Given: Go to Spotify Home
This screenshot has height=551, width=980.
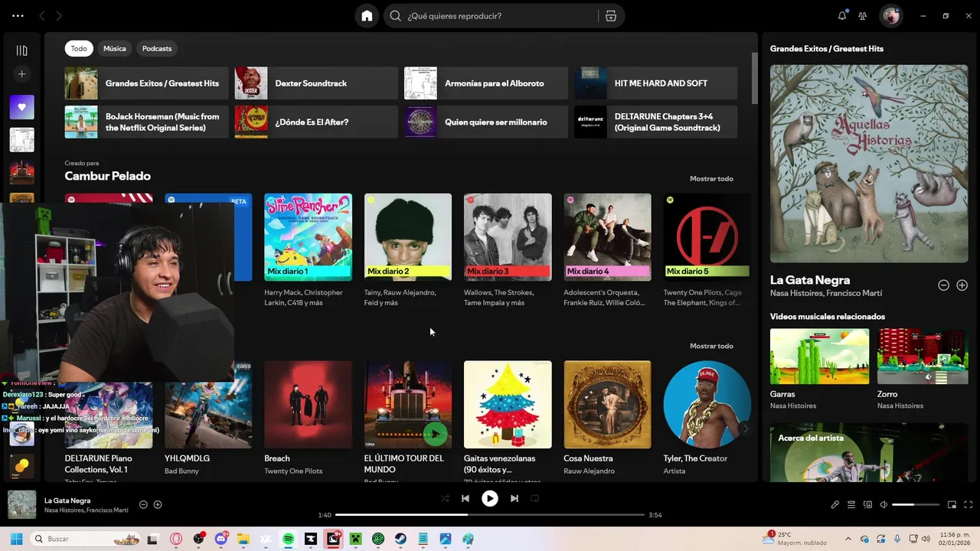Looking at the screenshot, I should click(367, 16).
